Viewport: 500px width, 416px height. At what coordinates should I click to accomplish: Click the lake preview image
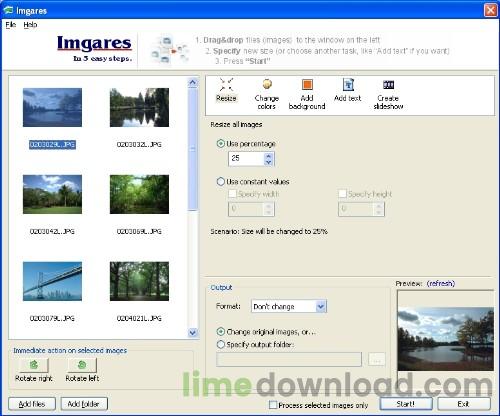pyautogui.click(x=446, y=338)
